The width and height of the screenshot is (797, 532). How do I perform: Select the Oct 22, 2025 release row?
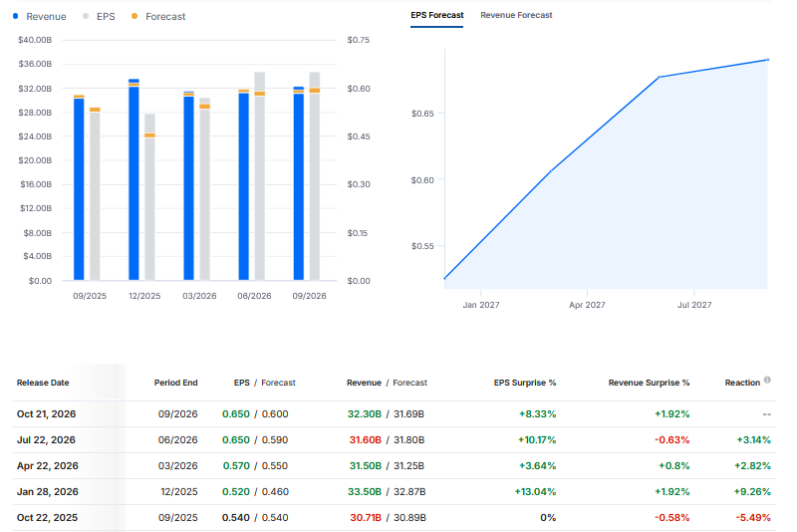pyautogui.click(x=394, y=518)
